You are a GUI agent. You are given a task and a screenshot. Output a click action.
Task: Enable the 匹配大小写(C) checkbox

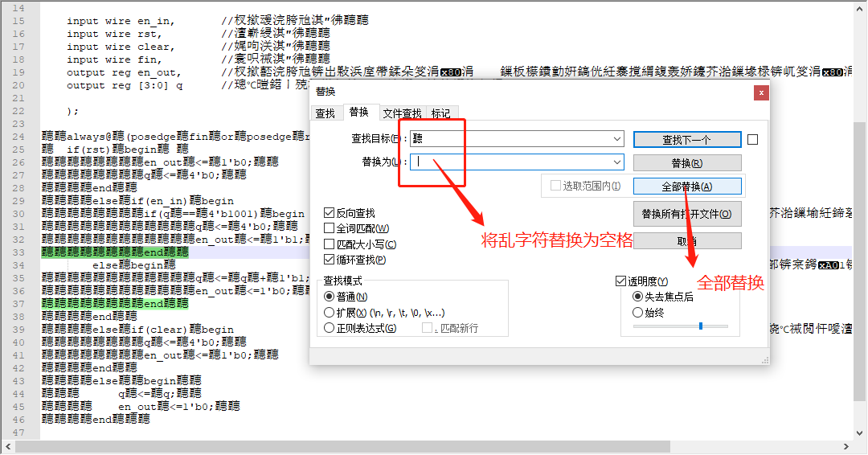329,244
